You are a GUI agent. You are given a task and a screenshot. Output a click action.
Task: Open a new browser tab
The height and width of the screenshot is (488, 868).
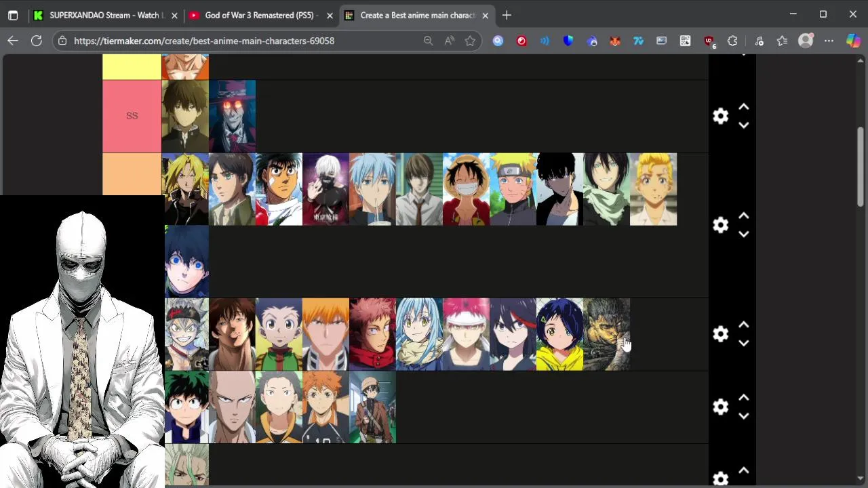click(x=507, y=15)
